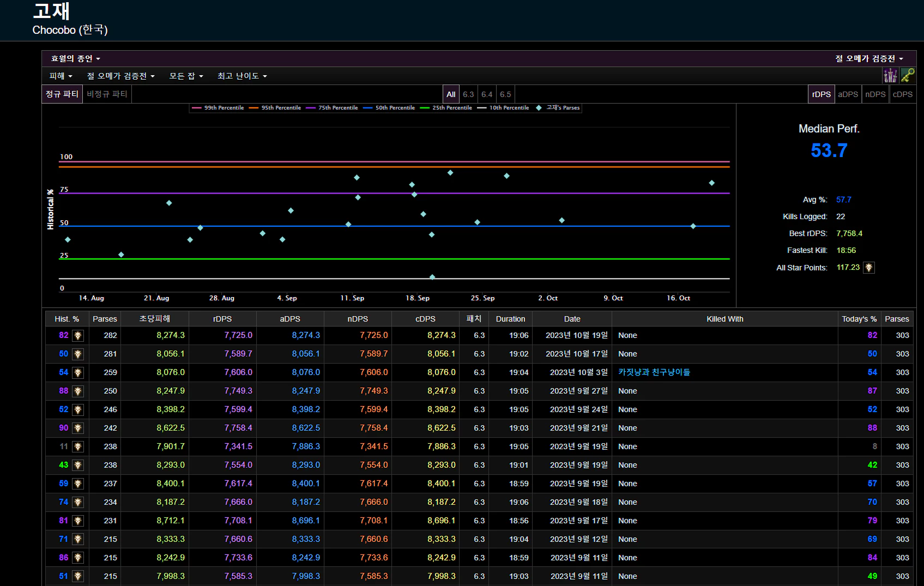Click the star icon beside Hist. 82
Screen dimensions: 924x586
(78, 336)
